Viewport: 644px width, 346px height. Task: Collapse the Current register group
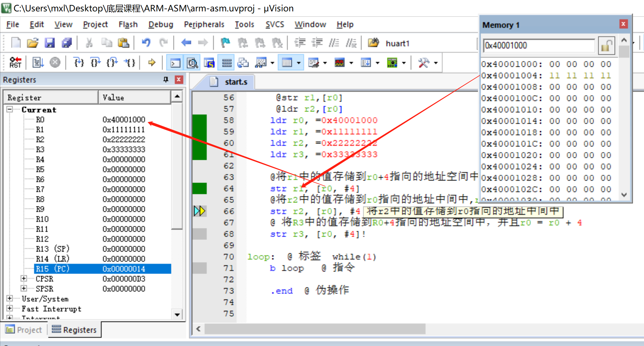(x=9, y=109)
